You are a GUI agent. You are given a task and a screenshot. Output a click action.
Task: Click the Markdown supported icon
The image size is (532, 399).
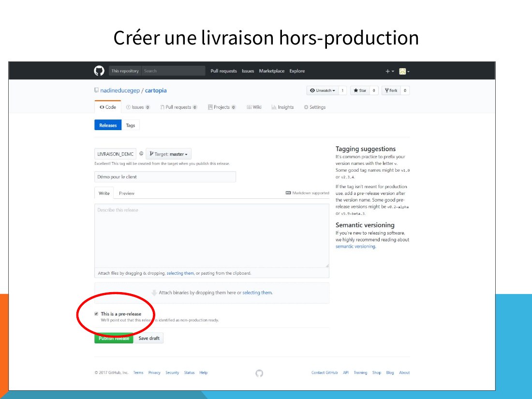(288, 193)
